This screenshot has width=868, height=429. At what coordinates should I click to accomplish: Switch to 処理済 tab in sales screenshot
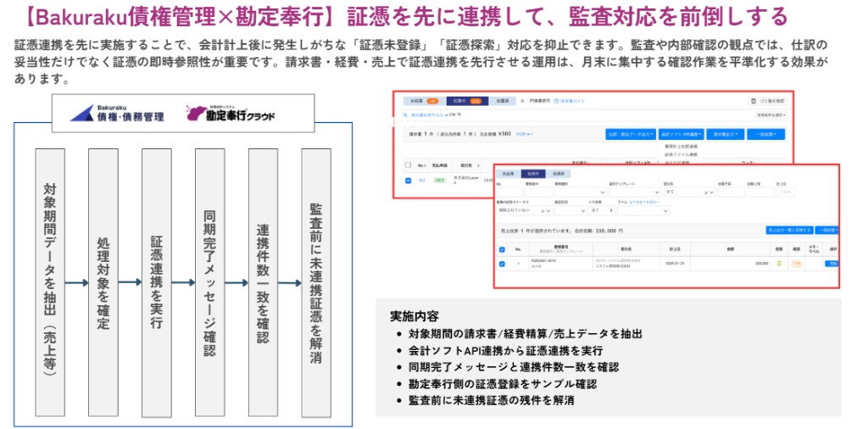point(558,174)
